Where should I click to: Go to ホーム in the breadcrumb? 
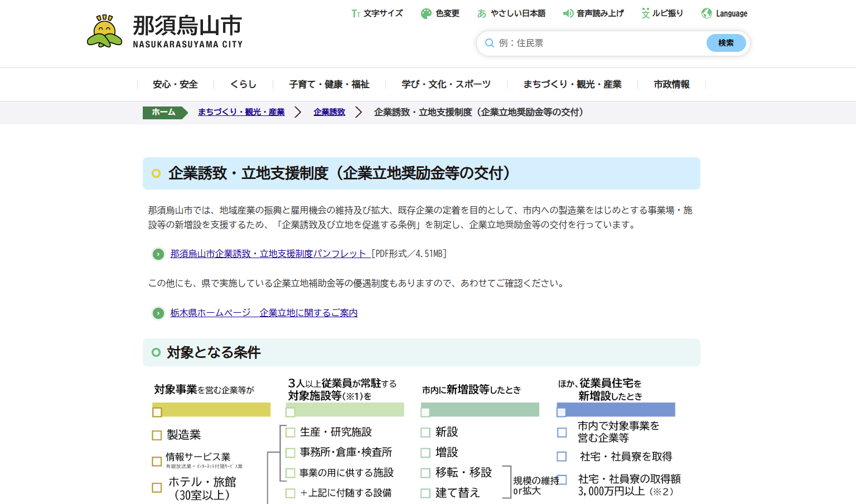(x=165, y=112)
